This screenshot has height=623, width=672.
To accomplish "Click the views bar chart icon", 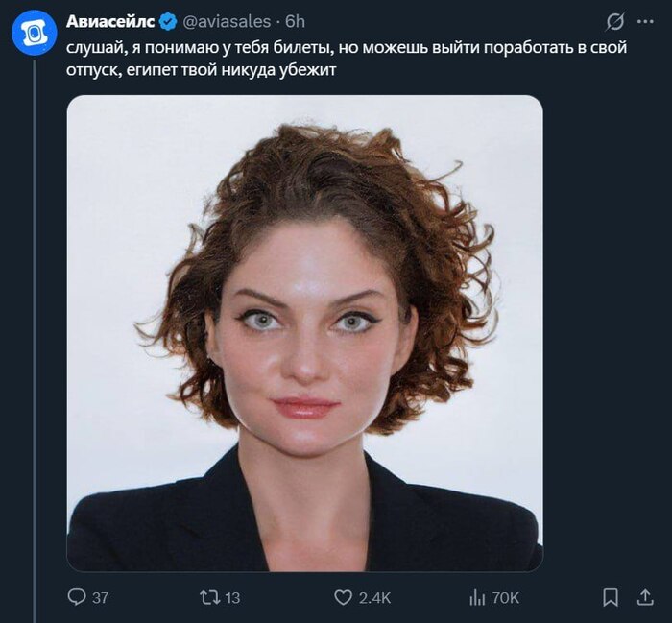I will click(476, 597).
